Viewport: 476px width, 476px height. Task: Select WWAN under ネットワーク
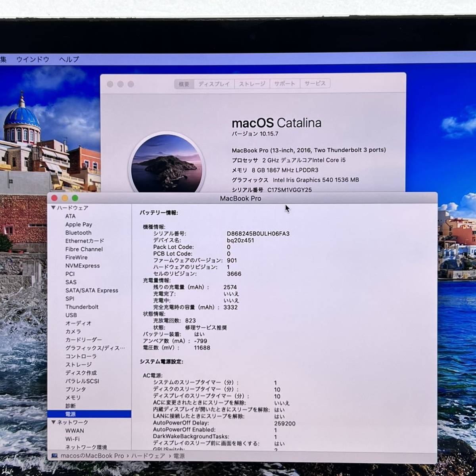pyautogui.click(x=75, y=431)
